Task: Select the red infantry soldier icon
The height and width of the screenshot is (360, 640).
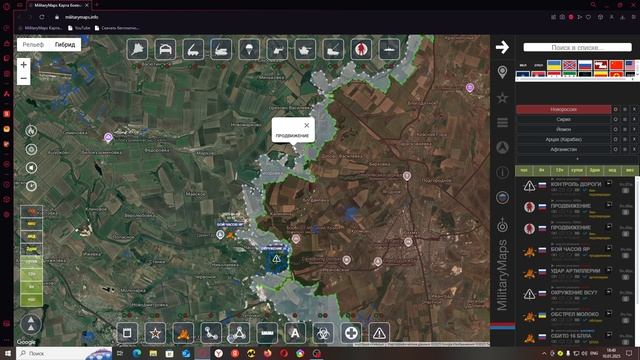Action: click(361, 49)
